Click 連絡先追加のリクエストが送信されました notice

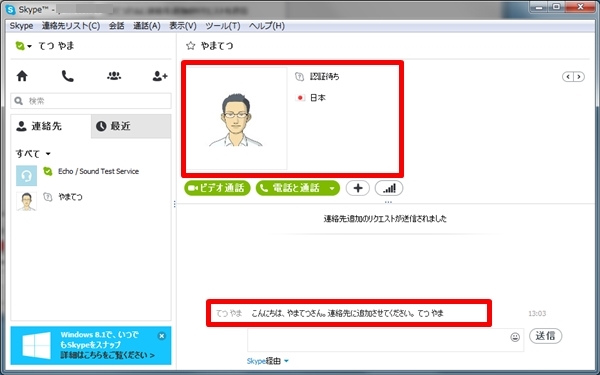click(385, 219)
